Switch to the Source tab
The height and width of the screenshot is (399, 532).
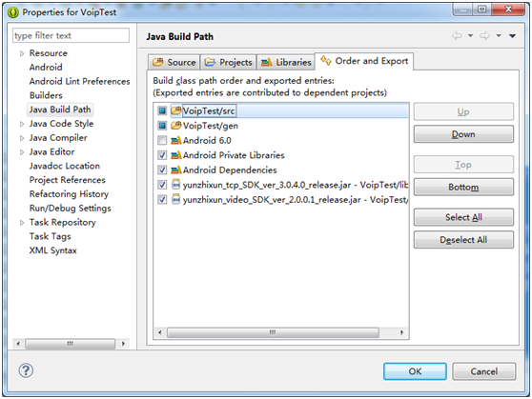174,62
